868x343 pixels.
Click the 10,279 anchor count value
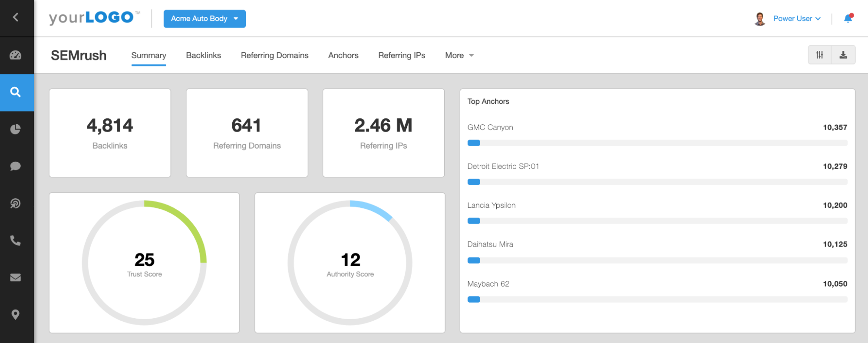tap(835, 166)
